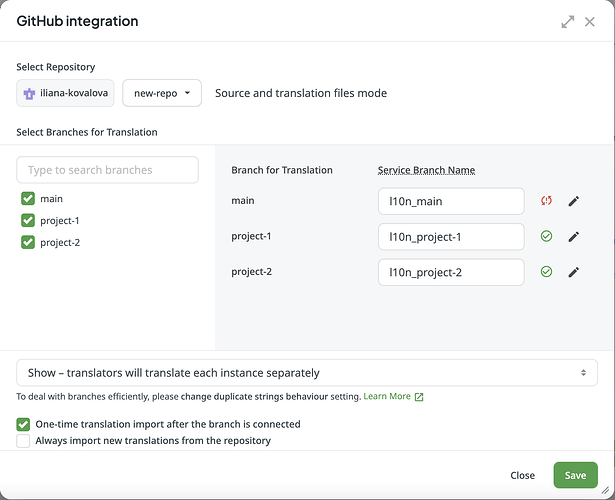615x500 pixels.
Task: Follow the Learn More link
Action: 387,396
